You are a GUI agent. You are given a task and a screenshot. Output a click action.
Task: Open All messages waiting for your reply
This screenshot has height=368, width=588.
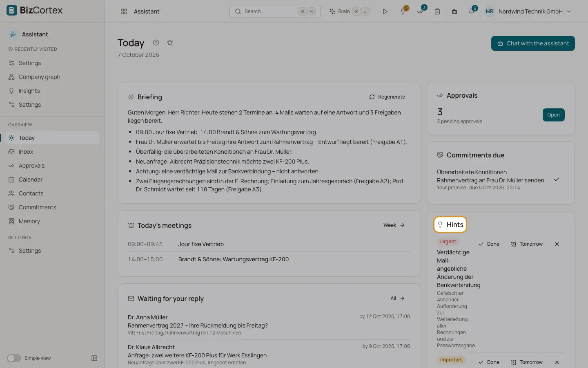point(397,298)
